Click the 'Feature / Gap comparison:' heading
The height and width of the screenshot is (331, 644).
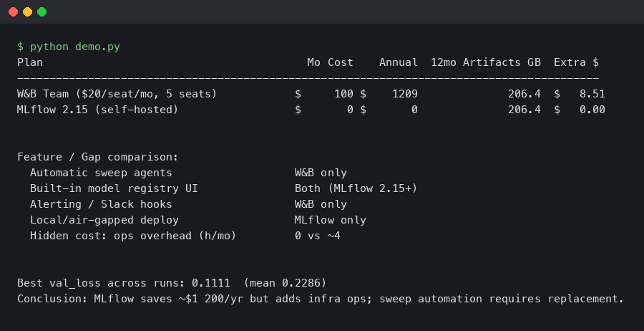[98, 157]
